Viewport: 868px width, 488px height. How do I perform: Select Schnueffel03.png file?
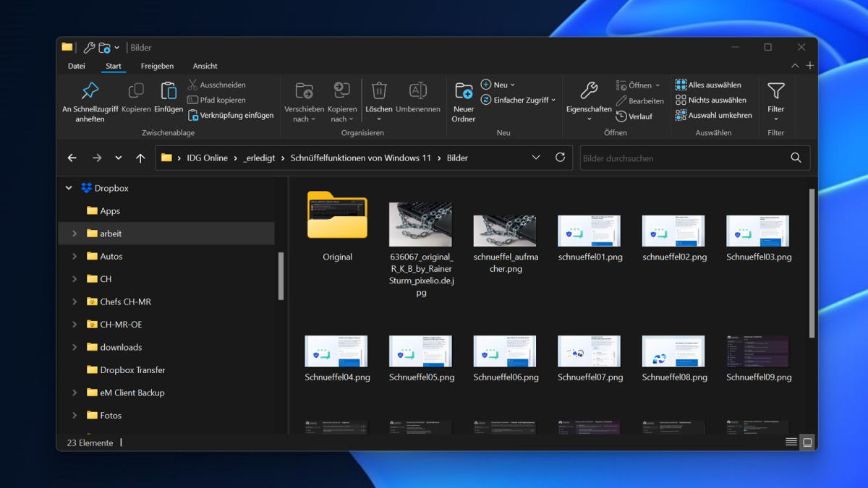click(759, 238)
